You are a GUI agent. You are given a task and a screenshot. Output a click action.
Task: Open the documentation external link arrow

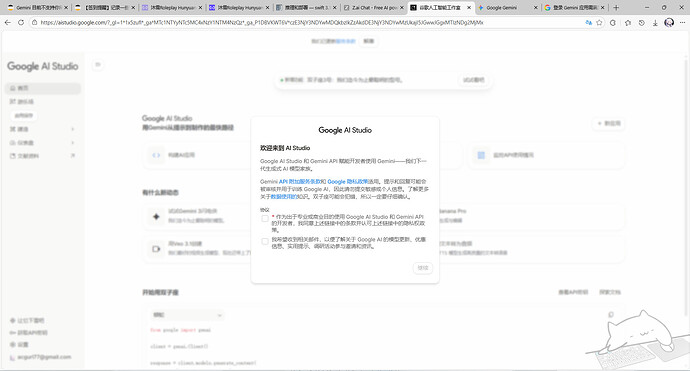click(73, 155)
